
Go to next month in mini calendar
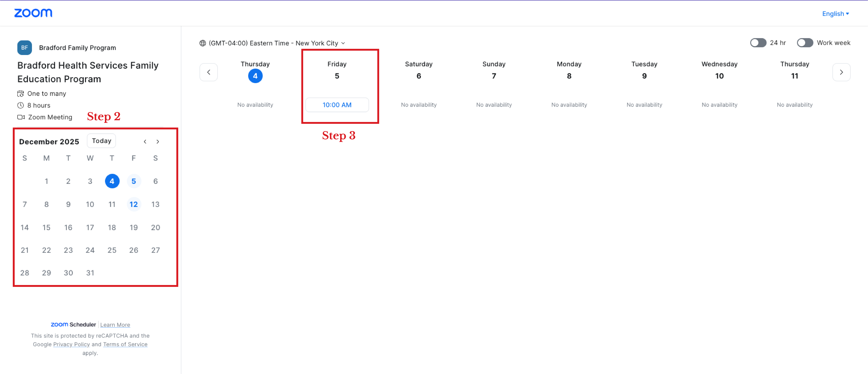158,141
